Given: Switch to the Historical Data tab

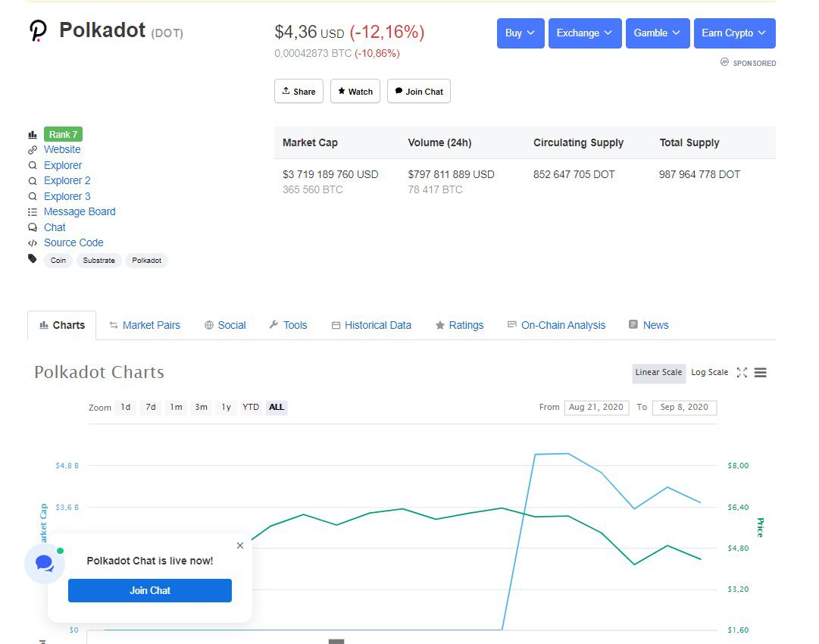Looking at the screenshot, I should (371, 325).
